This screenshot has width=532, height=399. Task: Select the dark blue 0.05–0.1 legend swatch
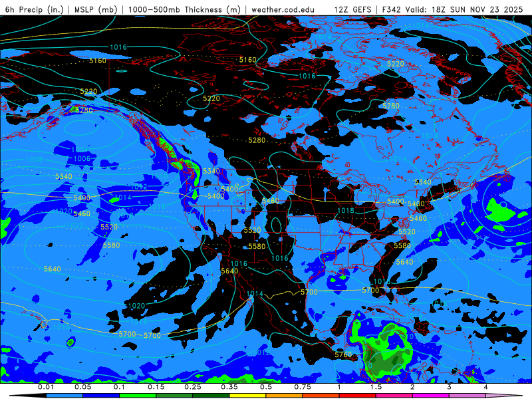101,396
